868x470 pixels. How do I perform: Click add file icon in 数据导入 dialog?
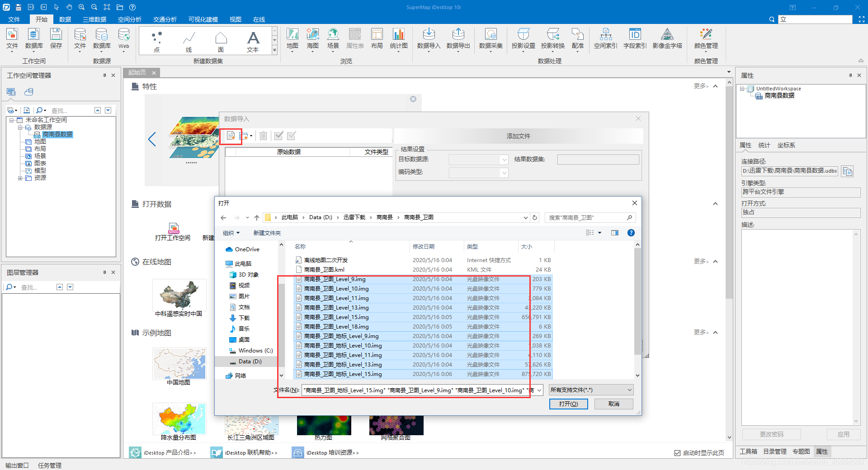(x=231, y=136)
